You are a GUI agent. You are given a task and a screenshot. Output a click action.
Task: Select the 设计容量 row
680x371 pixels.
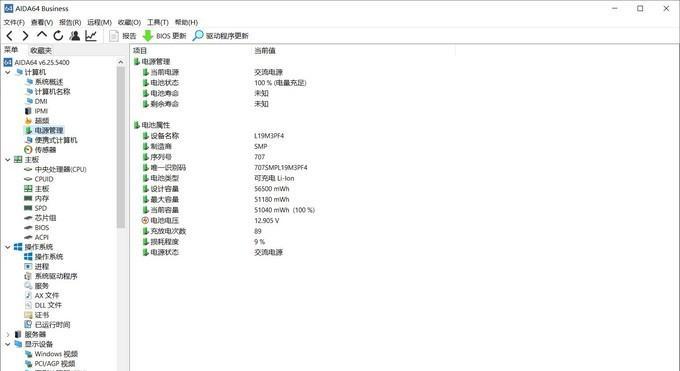click(x=216, y=189)
